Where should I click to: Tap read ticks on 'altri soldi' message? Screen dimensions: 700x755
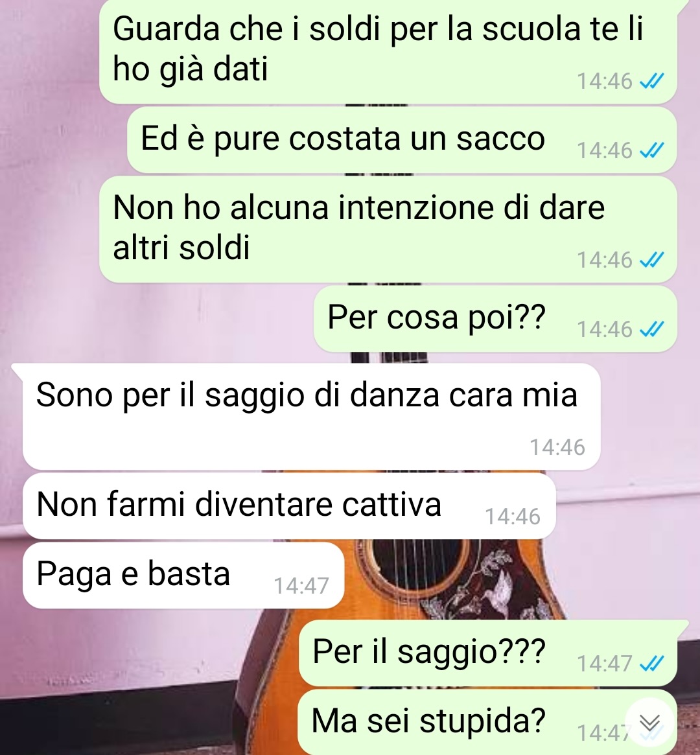[652, 260]
